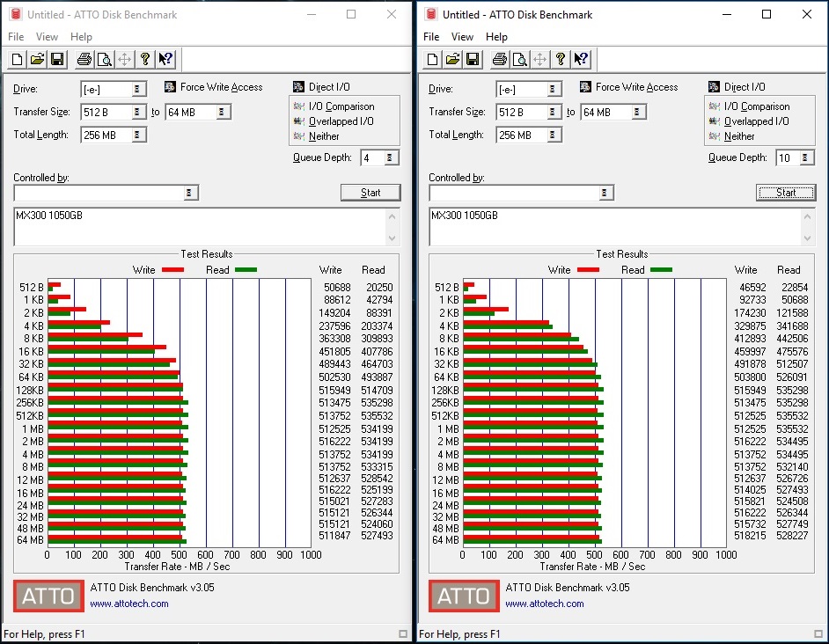Click Start button in right window
The width and height of the screenshot is (829, 644).
(786, 193)
